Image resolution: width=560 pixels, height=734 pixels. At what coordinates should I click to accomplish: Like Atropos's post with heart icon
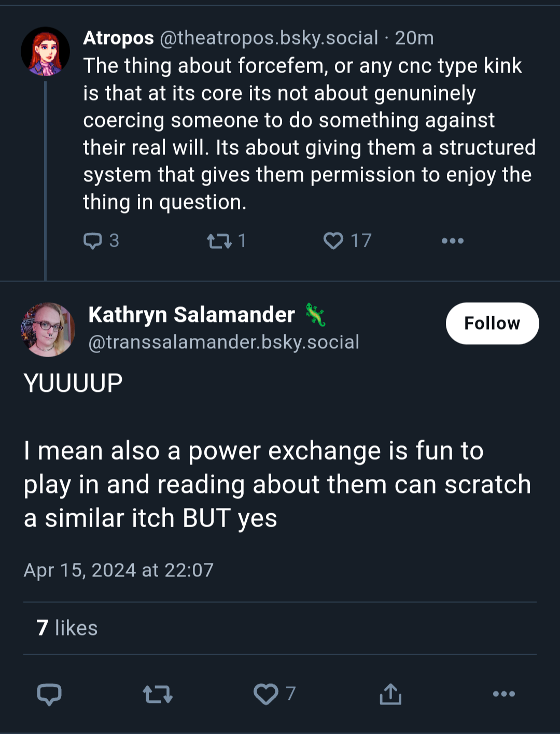pos(333,241)
